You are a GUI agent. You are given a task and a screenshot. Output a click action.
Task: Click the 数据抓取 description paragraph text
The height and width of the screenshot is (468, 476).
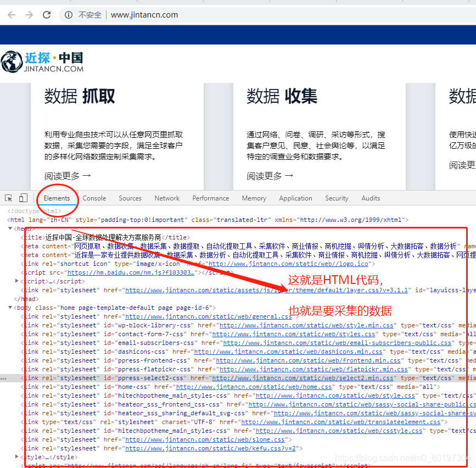pyautogui.click(x=114, y=146)
